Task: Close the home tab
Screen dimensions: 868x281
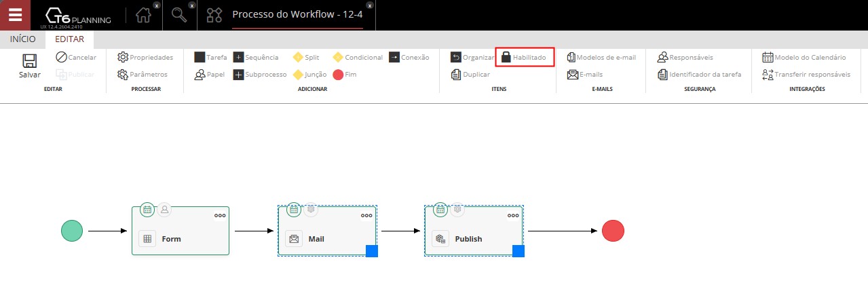Action: click(x=157, y=5)
